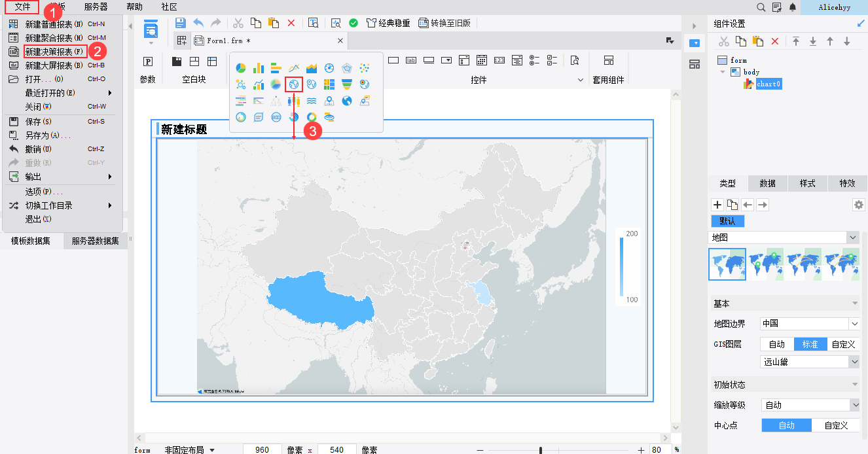Click the label 'lab' widget icon
This screenshot has width=868, height=454.
(x=411, y=61)
